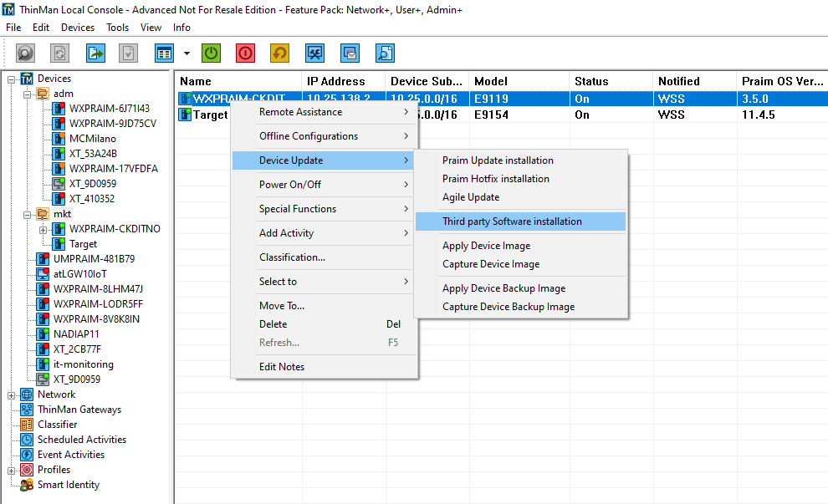The width and height of the screenshot is (828, 504).
Task: Expand the Network tree node
Action: coord(11,396)
